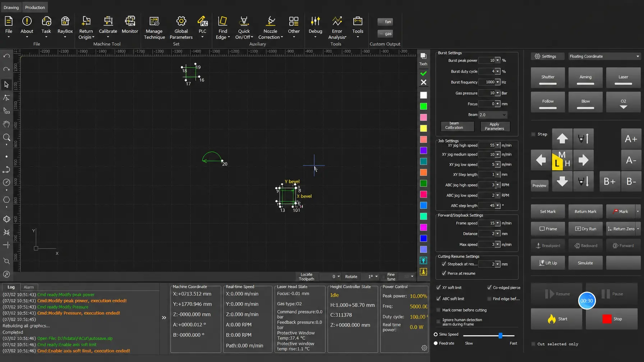Image resolution: width=644 pixels, height=362 pixels.
Task: Click the Start cutting button
Action: [557, 319]
